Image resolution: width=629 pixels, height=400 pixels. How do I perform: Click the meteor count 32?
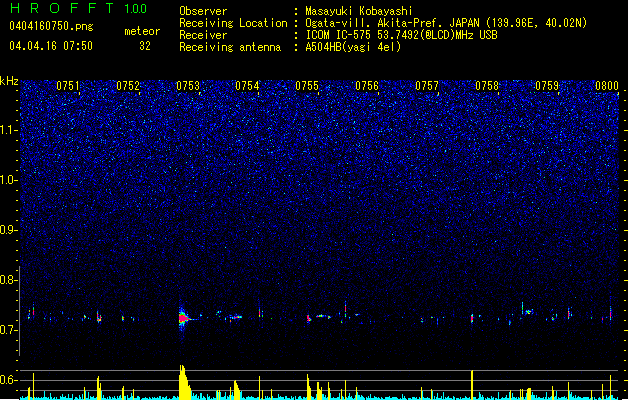pos(145,46)
